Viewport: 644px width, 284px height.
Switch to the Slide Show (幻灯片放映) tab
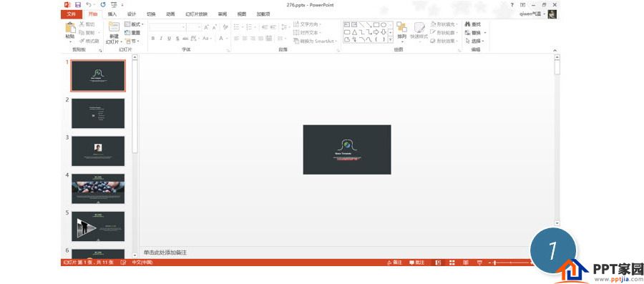point(196,14)
